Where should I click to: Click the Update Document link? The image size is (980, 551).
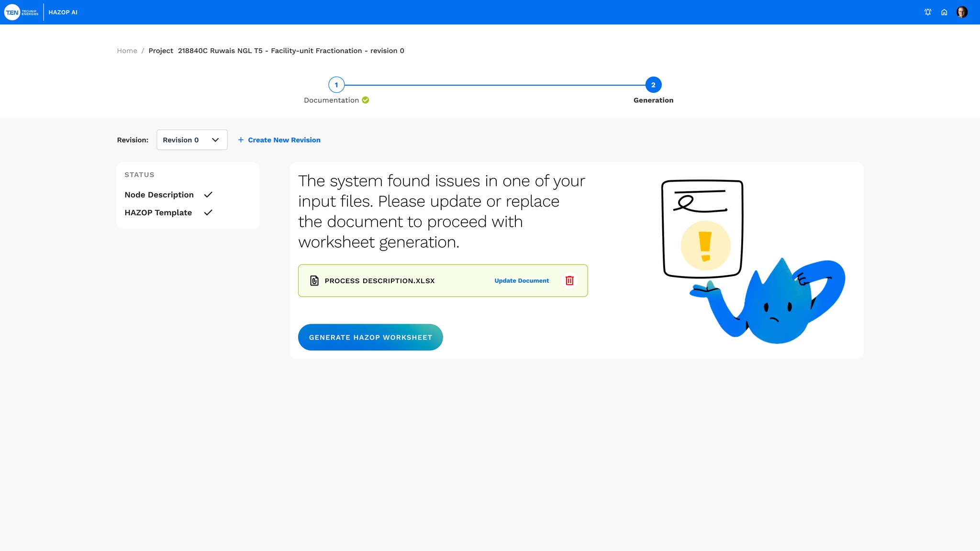pos(522,281)
